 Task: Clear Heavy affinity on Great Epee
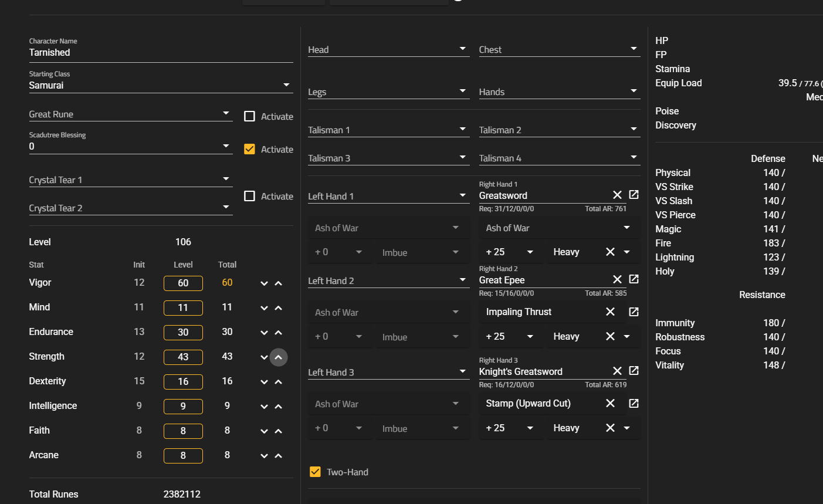click(610, 336)
